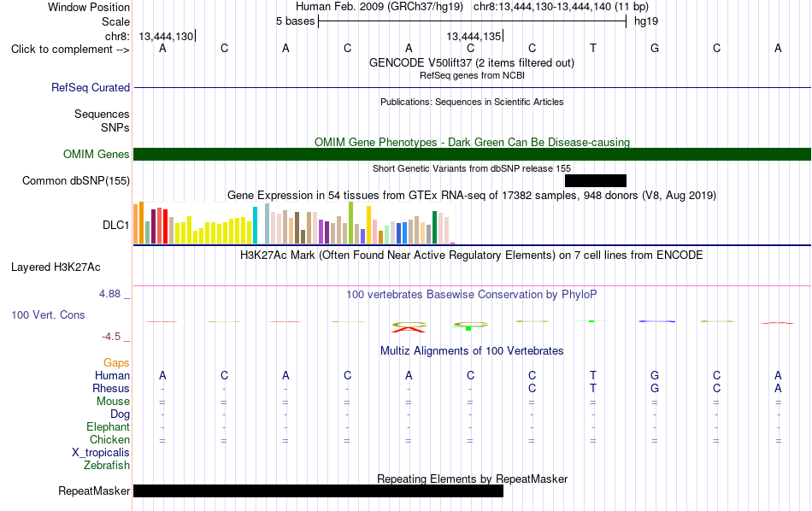Click the 4.88 upper conservation value
The image size is (812, 511).
coord(109,294)
